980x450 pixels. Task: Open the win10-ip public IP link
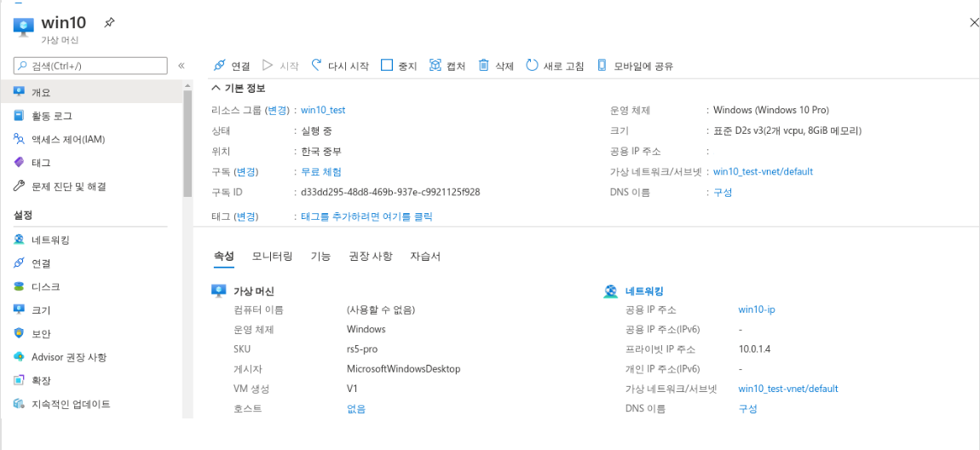[x=757, y=310]
